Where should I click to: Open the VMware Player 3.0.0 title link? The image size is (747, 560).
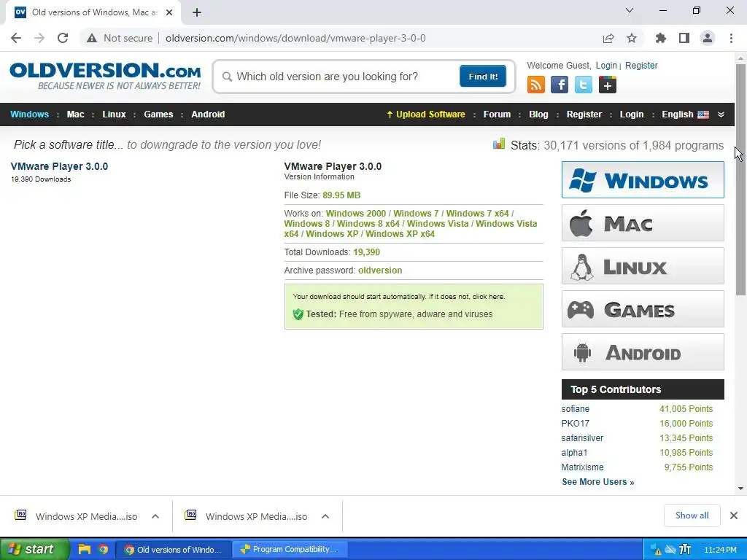point(60,166)
